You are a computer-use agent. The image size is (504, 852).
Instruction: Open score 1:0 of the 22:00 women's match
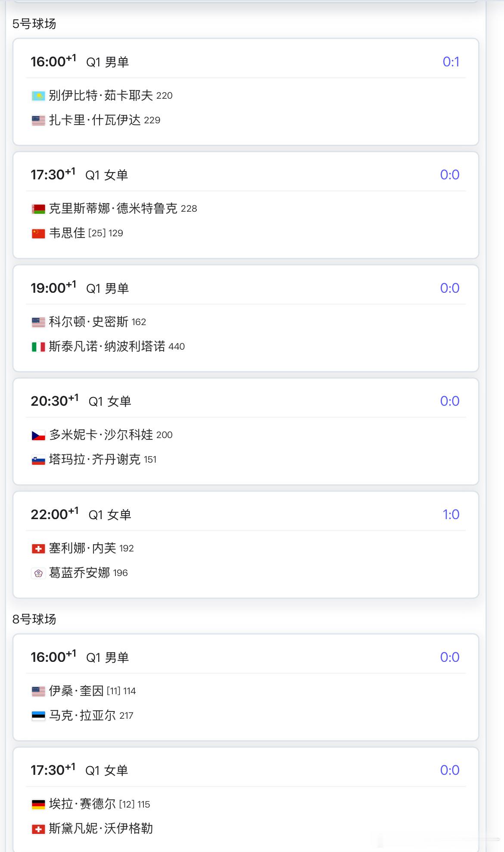pyautogui.click(x=451, y=514)
